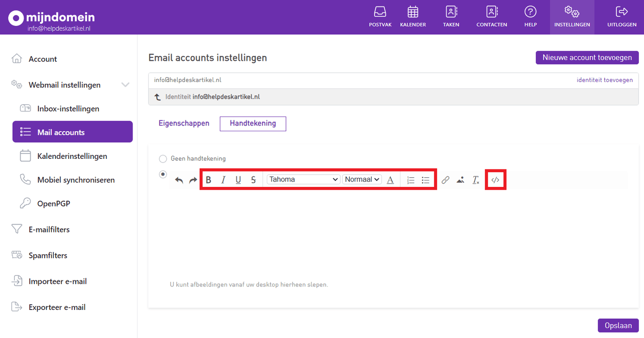The width and height of the screenshot is (644, 338).
Task: Log out via Uitloggen
Action: point(622,17)
